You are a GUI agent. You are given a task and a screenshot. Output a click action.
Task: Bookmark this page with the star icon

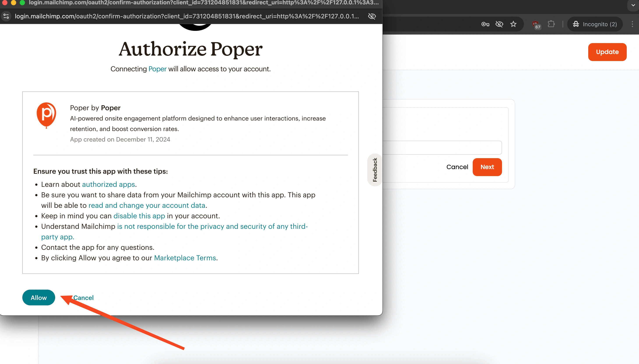point(513,24)
